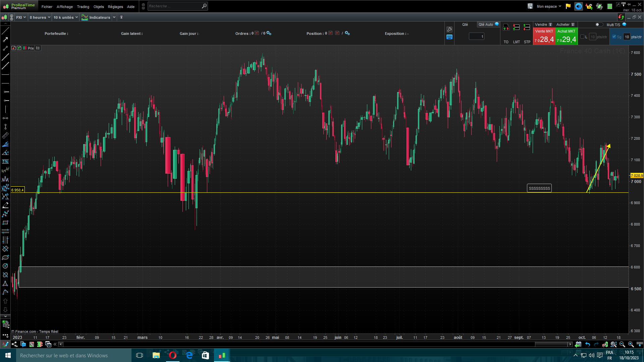Open trading settings wrench icon
Viewport: 644px width, 362px height.
pos(449,29)
